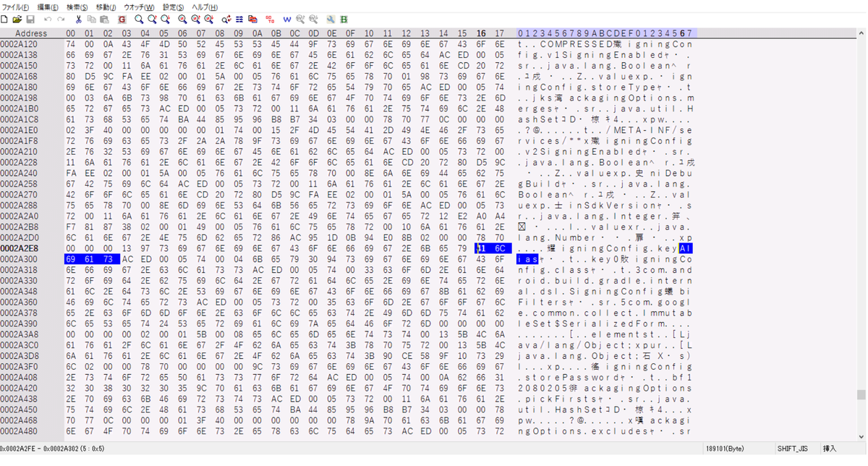The height and width of the screenshot is (466, 868).
Task: Click the first greyed-out magnifier icon after W
Action: point(300,20)
